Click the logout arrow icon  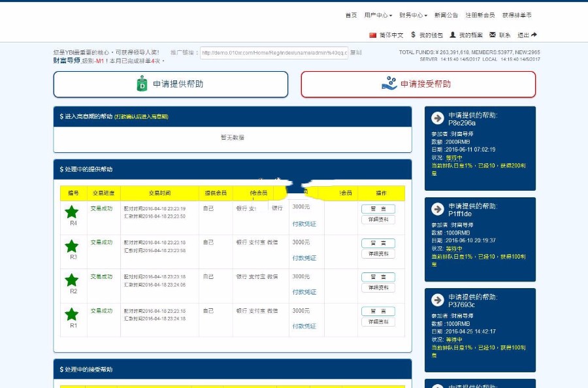click(x=534, y=35)
